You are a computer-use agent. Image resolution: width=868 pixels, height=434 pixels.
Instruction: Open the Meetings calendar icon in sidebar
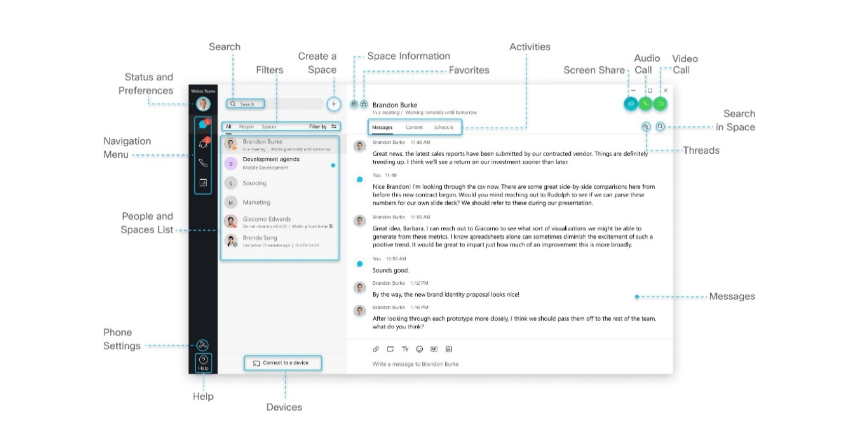pos(203,182)
